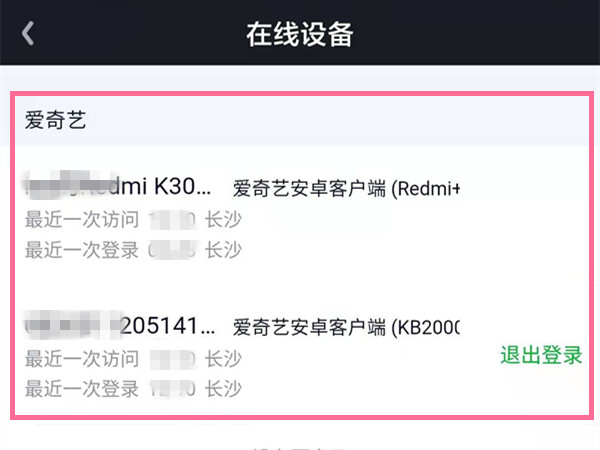This screenshot has width=600, height=450.
Task: Click 长沙 on Redmi K30 last-visit line
Action: click(x=223, y=219)
